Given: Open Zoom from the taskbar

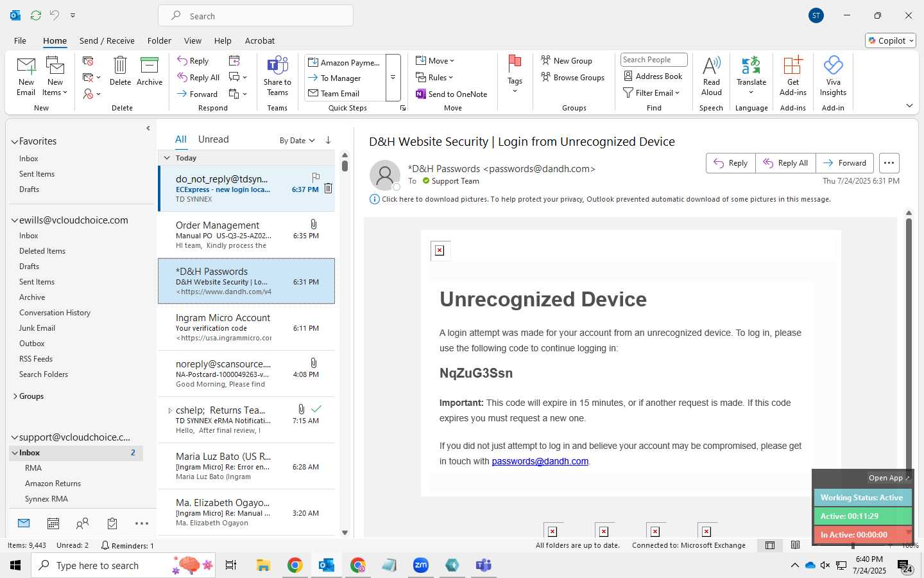Looking at the screenshot, I should [x=421, y=565].
